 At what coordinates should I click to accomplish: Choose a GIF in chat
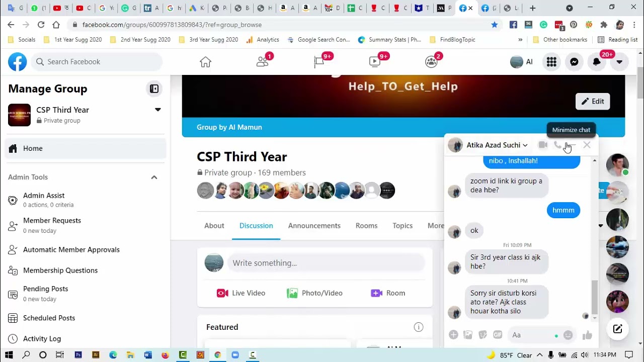point(498,335)
